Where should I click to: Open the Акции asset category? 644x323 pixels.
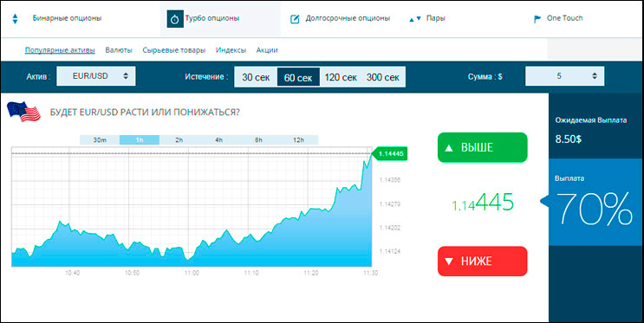click(x=267, y=50)
